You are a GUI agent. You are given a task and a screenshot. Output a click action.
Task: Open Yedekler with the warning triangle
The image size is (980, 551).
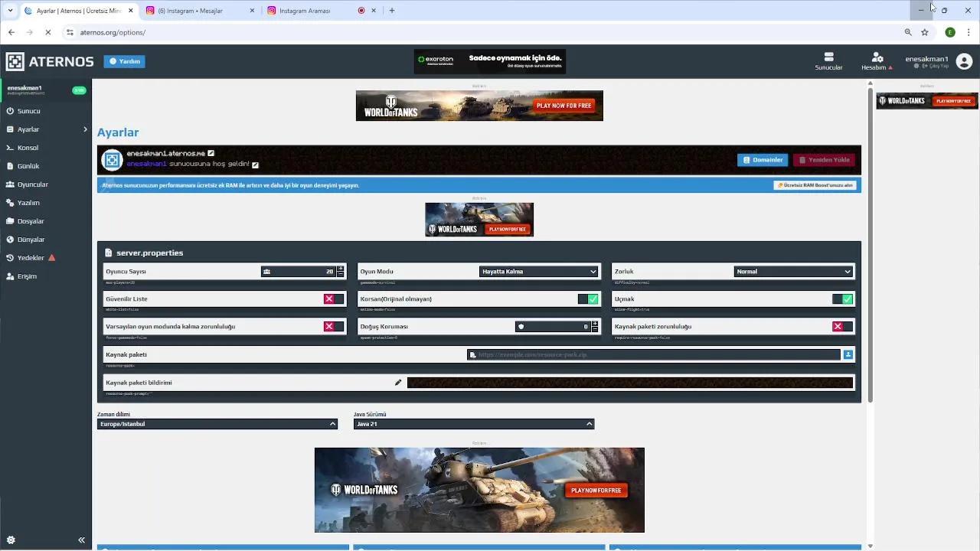[x=29, y=258]
